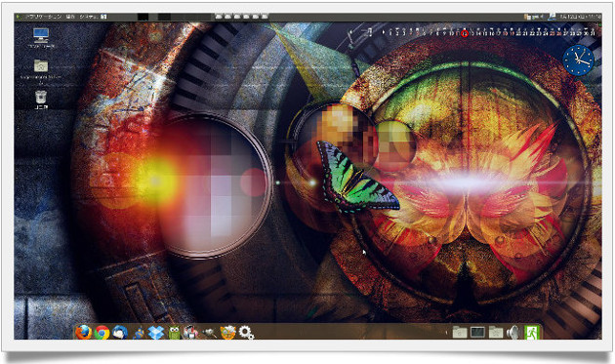The height and width of the screenshot is (364, 615).
Task: Click the red-circled current day in calendar strip
Action: 465,34
